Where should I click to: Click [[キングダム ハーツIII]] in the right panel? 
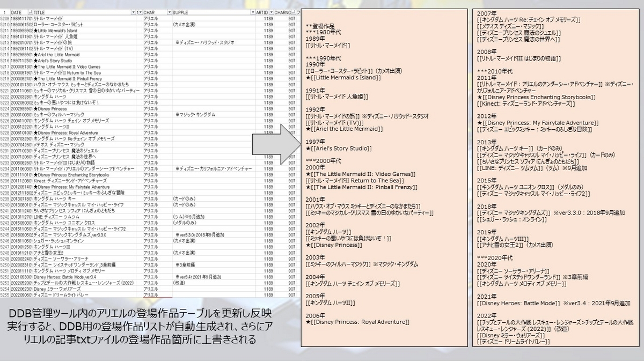(503, 238)
